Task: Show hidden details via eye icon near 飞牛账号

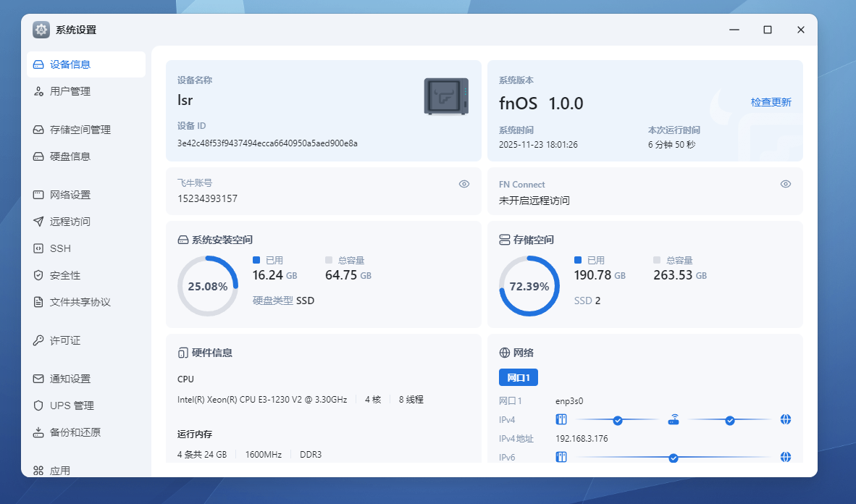Action: [464, 184]
